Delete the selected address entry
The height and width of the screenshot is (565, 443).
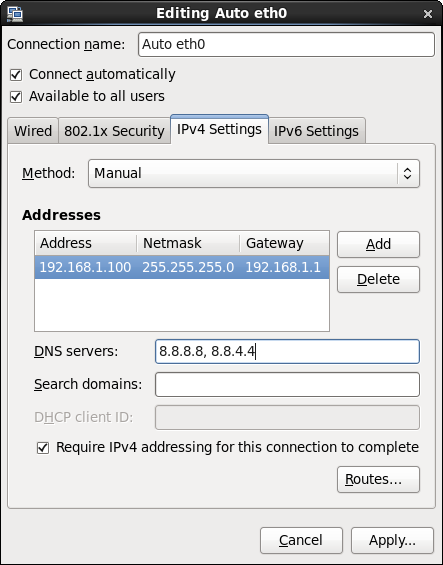tap(378, 279)
